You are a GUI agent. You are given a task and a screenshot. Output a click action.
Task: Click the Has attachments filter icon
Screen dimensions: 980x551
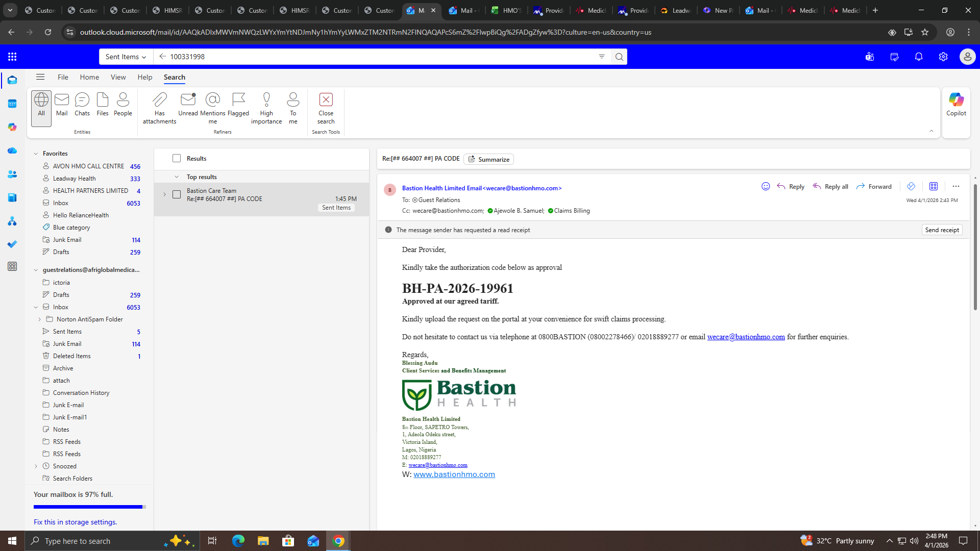click(x=159, y=99)
